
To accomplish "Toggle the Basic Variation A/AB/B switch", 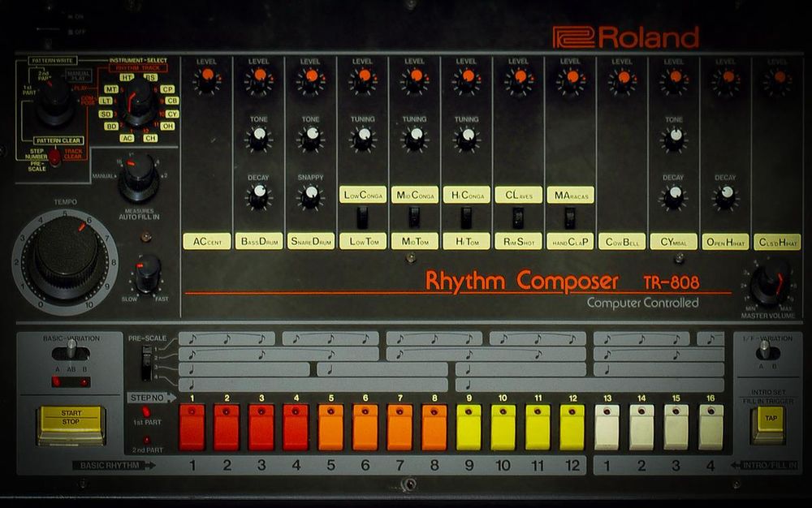I will (x=71, y=351).
